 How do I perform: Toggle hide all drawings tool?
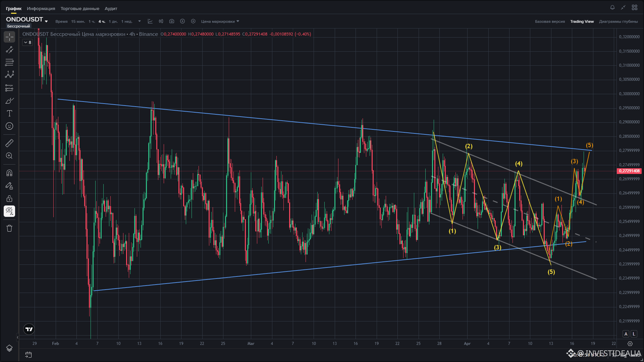point(9,211)
